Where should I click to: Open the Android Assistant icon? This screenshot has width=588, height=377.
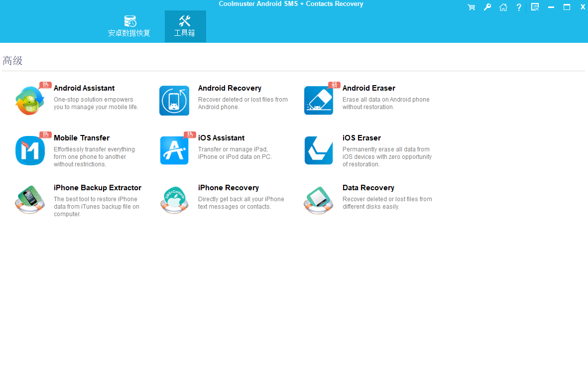click(30, 101)
